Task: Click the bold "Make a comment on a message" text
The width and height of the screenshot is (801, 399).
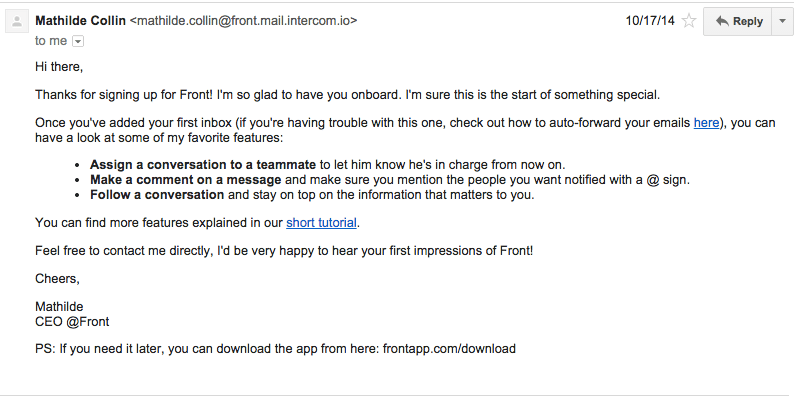Action: pyautogui.click(x=185, y=180)
